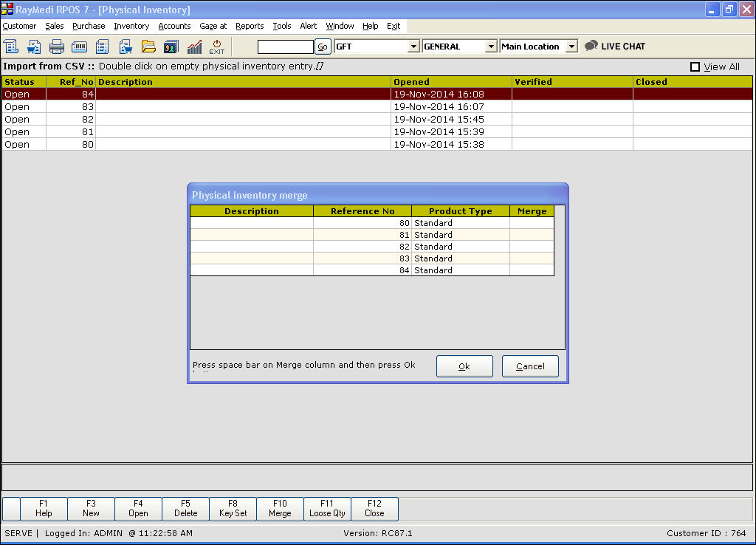The height and width of the screenshot is (545, 756).
Task: Open the Window menu
Action: point(340,26)
